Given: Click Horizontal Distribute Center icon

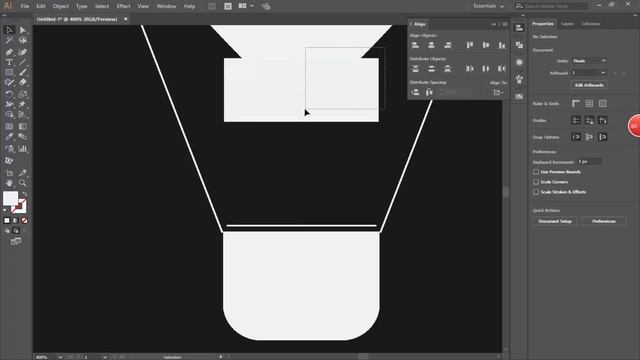Looking at the screenshot, I should tap(486, 69).
